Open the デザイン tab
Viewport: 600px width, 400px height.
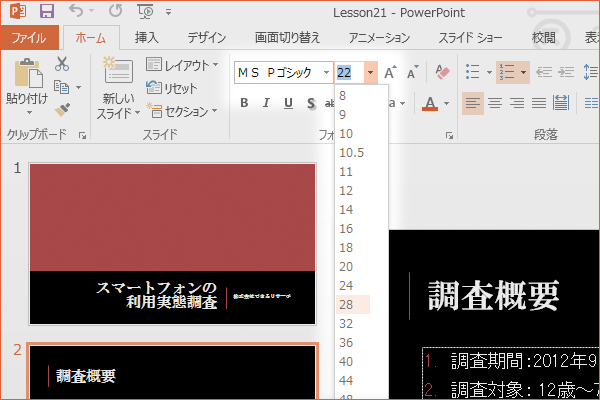207,38
